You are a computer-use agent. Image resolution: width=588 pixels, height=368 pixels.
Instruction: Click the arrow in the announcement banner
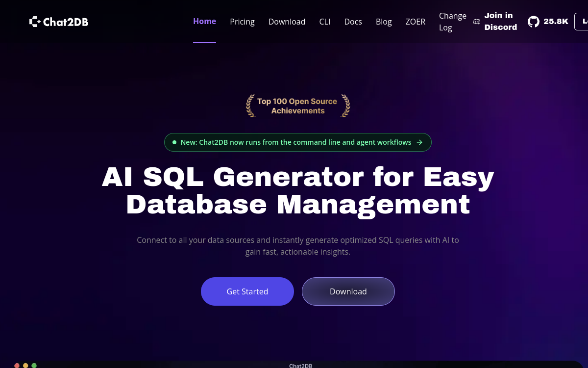coord(419,142)
